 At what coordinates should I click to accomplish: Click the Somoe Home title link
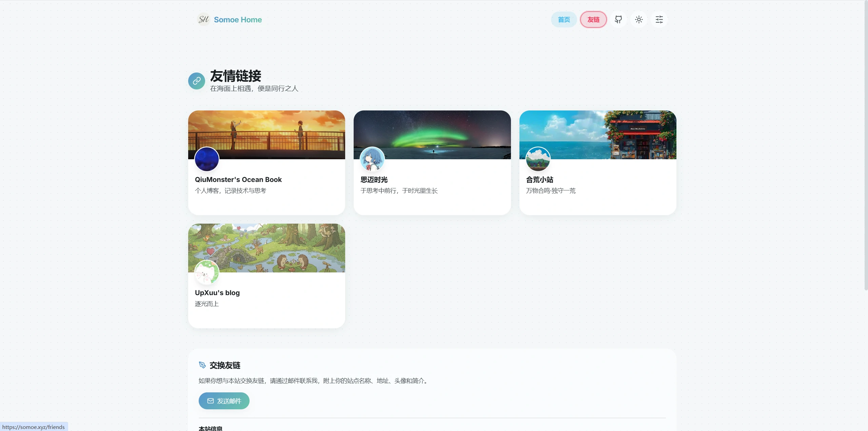[238, 20]
